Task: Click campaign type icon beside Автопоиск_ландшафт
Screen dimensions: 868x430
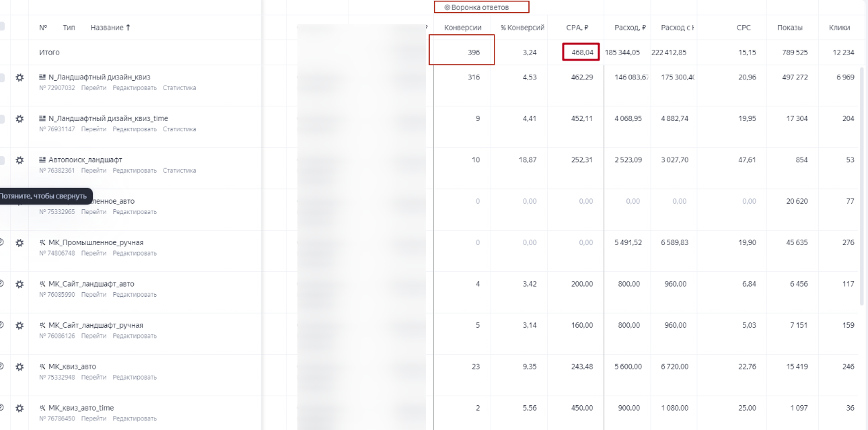Action: 42,159
